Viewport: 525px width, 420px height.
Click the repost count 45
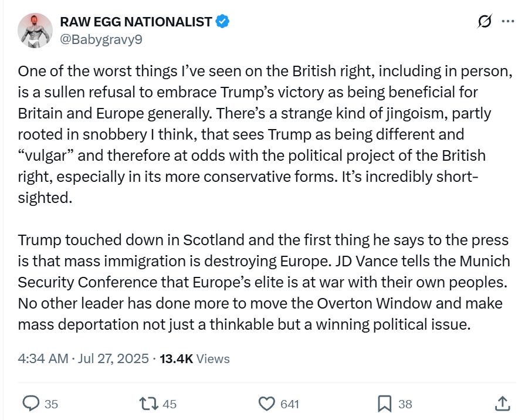coord(169,404)
